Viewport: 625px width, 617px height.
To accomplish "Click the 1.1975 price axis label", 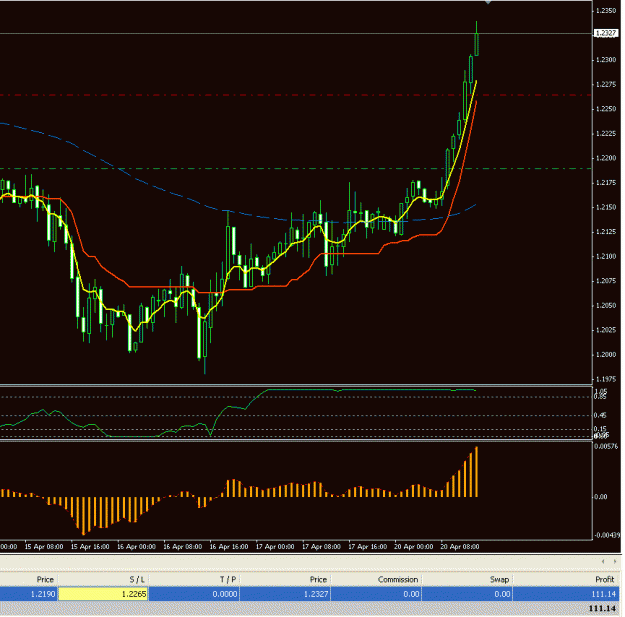I will coord(606,379).
